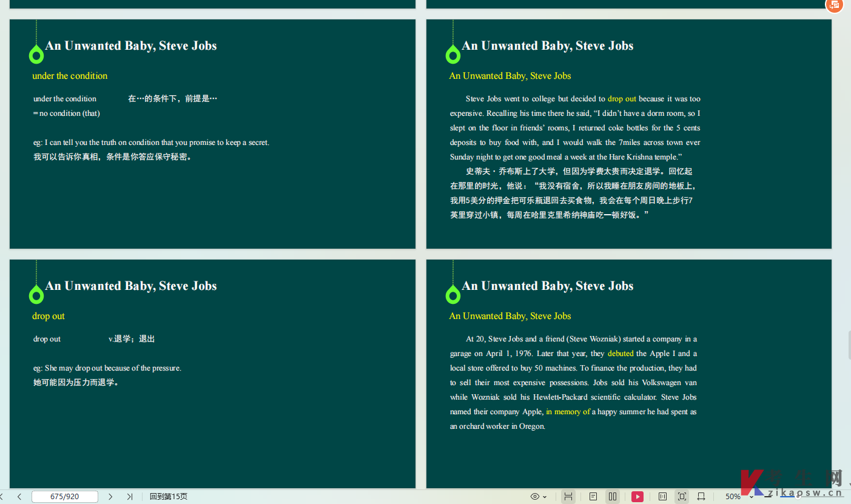Image resolution: width=851 pixels, height=504 pixels.
Task: Toggle two-page side-by-side layout
Action: pos(613,497)
